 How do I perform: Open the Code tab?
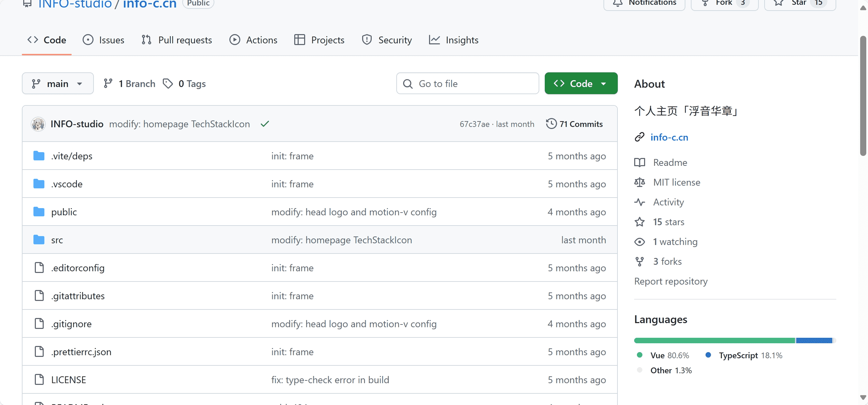click(x=47, y=40)
